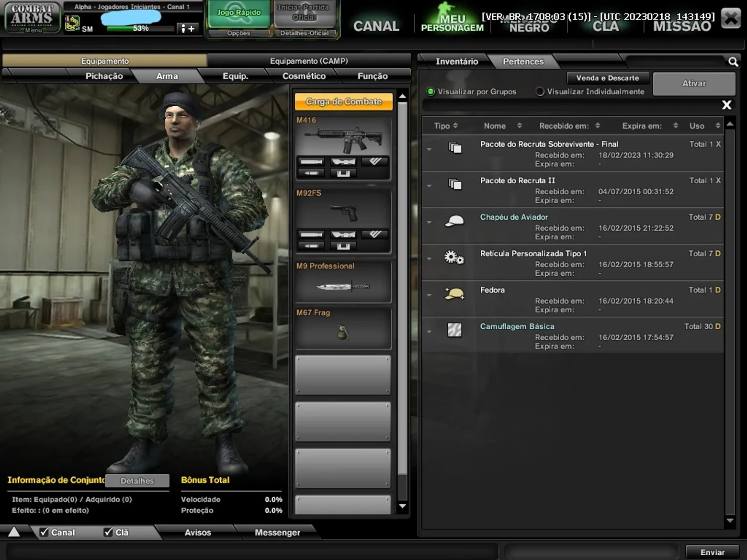Open the Messenger chat tab
This screenshot has width=747, height=560.
tap(277, 532)
